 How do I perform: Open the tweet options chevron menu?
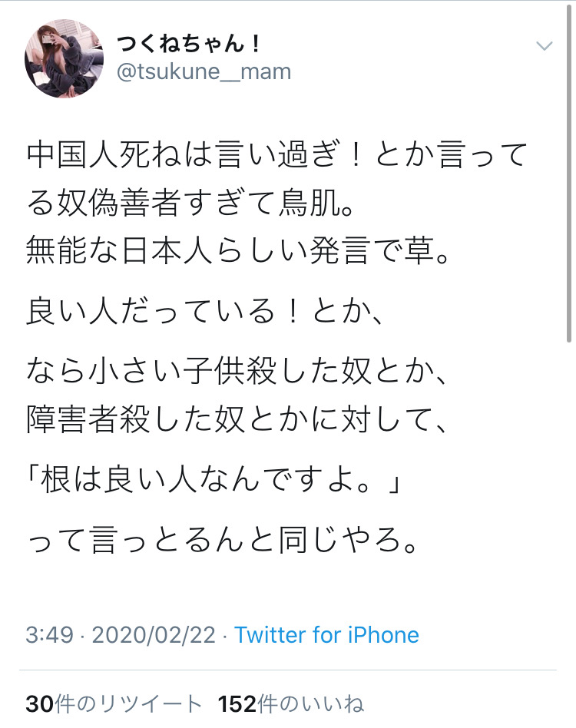[x=544, y=45]
